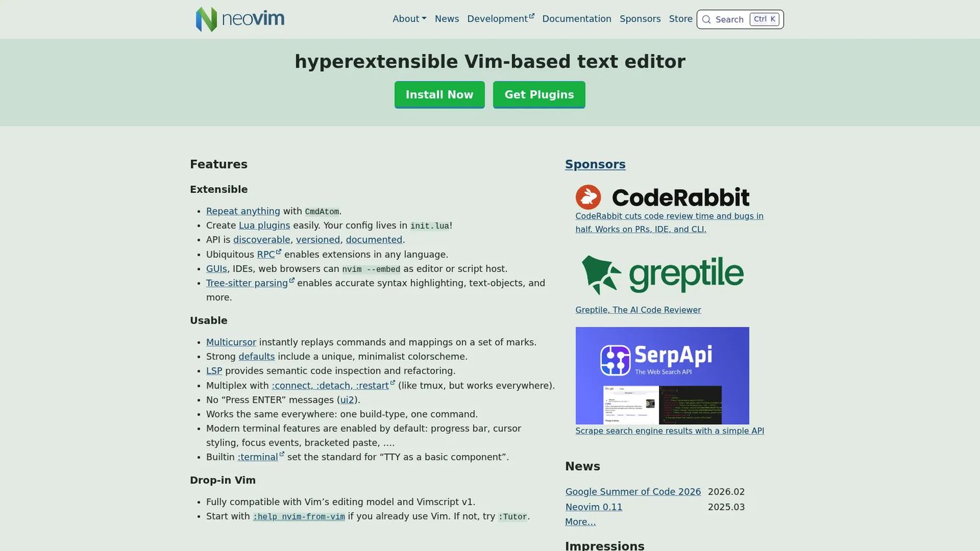This screenshot has width=980, height=551.
Task: Open the Neovim 0.11 news link
Action: 594,507
